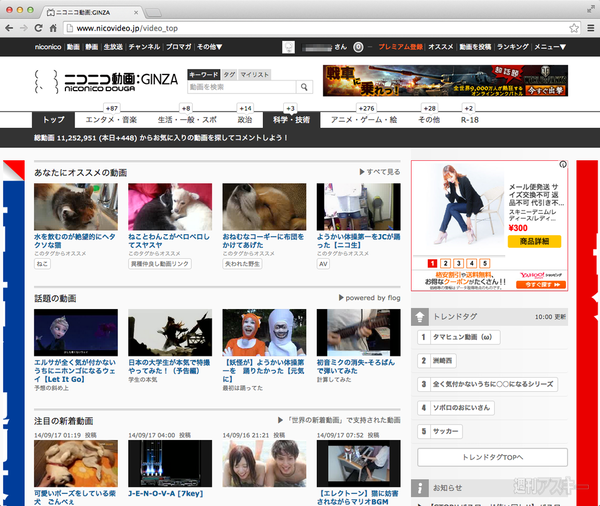This screenshot has width=600, height=506.
Task: Click the ねこ tag button
Action: coord(42,264)
